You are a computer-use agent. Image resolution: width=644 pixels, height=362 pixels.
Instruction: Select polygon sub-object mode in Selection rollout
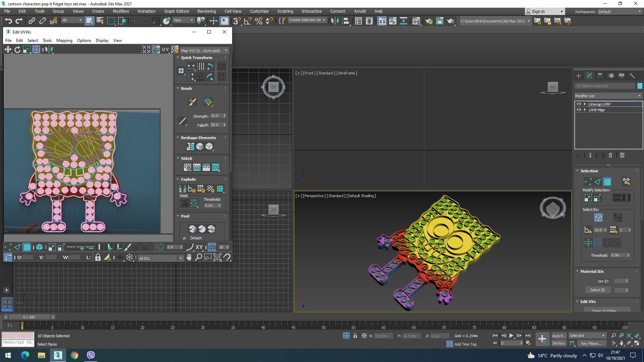point(607,182)
